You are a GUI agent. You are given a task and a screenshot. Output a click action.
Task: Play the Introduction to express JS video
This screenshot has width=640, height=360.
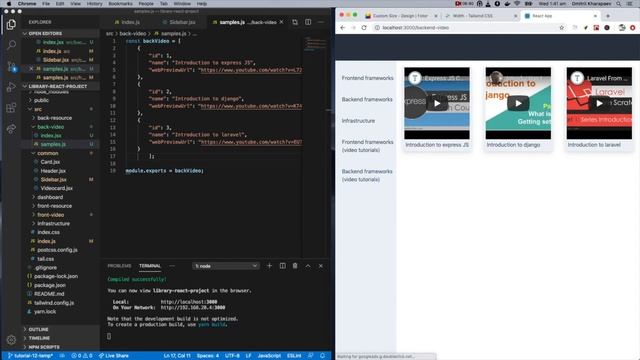pyautogui.click(x=437, y=104)
